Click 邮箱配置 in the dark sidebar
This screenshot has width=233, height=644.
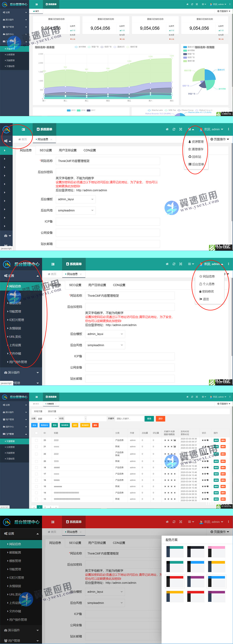15,552
